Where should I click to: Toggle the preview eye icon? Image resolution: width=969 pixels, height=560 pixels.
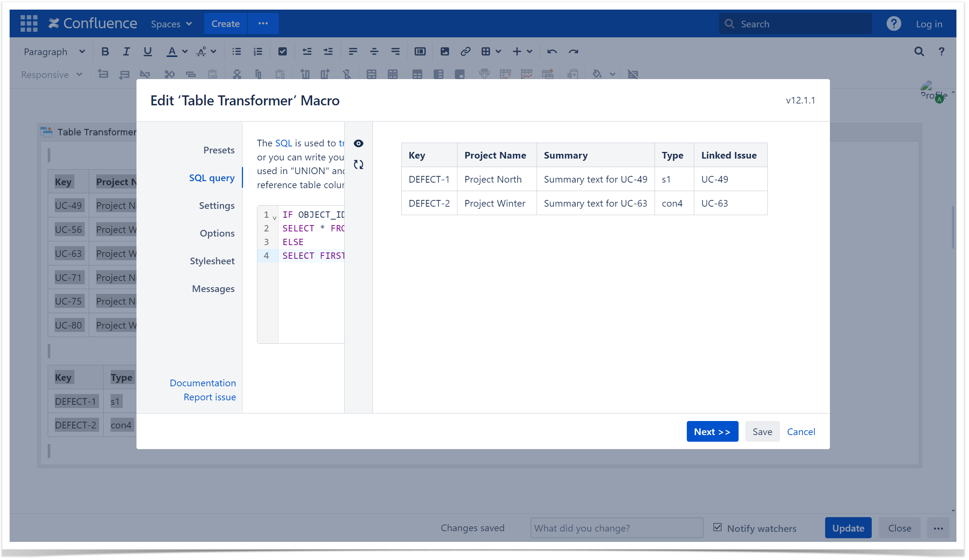(358, 143)
